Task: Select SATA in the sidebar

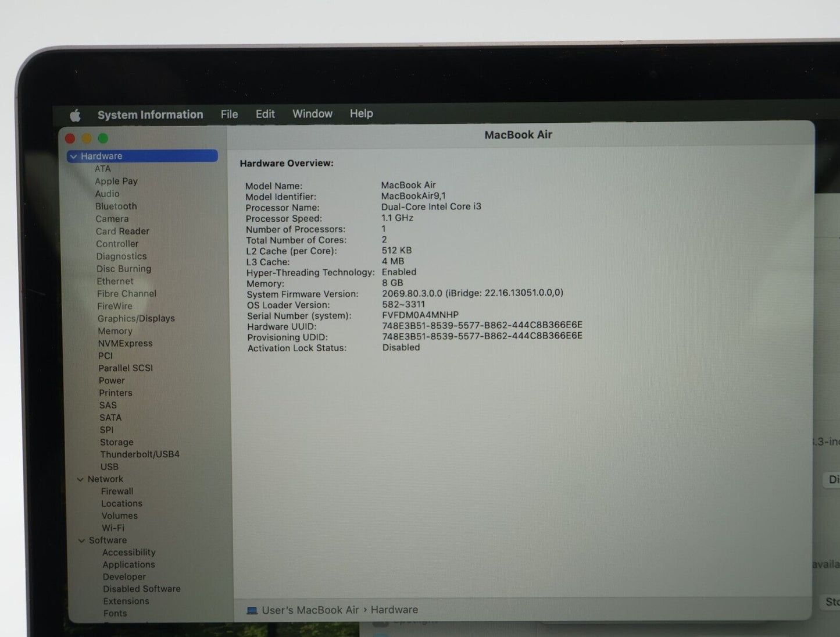Action: tap(110, 417)
